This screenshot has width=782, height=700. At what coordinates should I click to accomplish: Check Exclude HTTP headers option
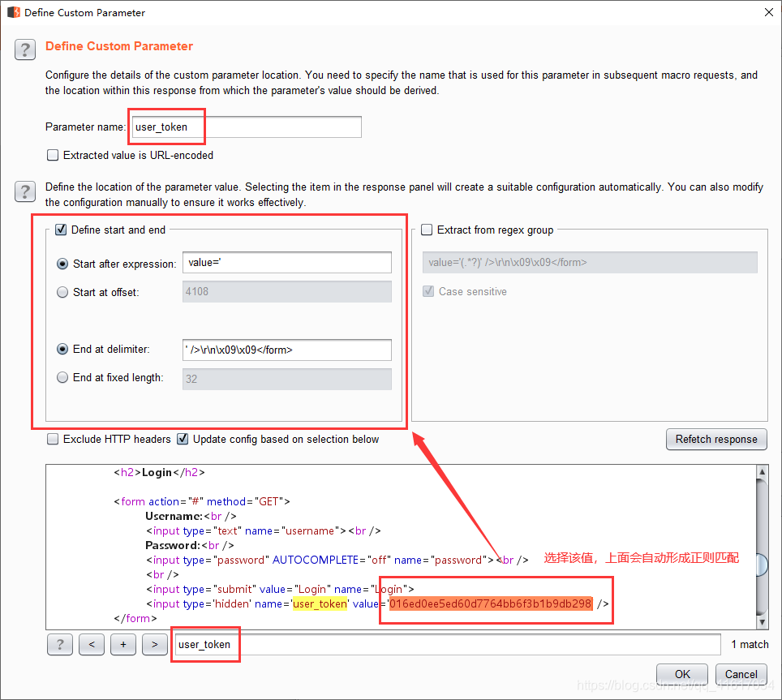click(x=53, y=439)
